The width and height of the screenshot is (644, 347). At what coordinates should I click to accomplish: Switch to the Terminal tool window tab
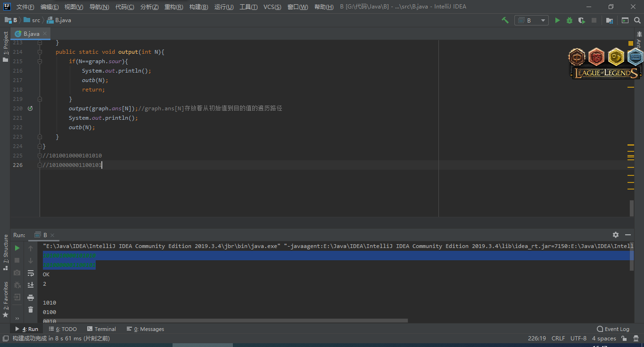click(101, 329)
